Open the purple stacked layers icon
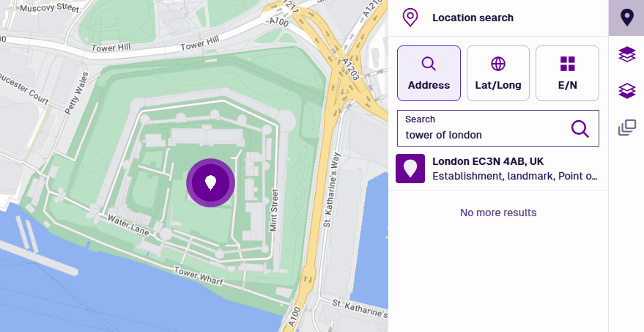Viewport: 644px width, 332px height. tap(626, 54)
